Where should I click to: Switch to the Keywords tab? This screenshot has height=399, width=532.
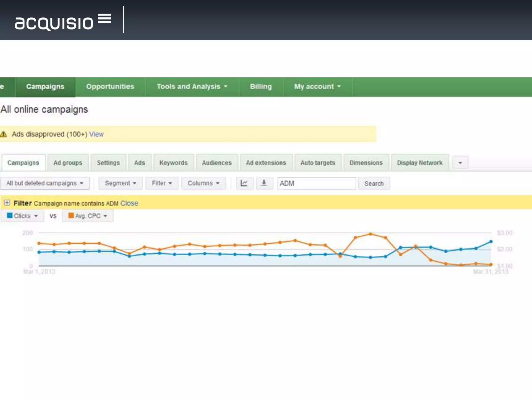click(173, 163)
